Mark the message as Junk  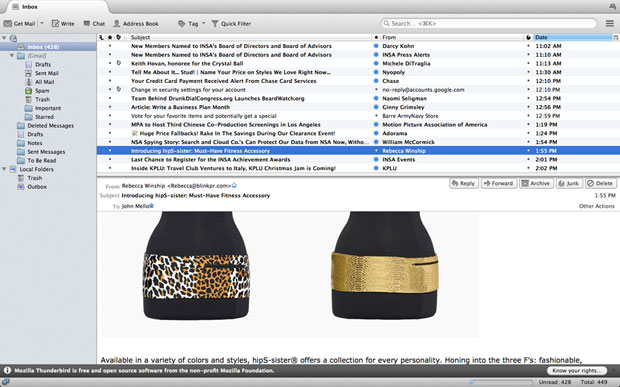click(x=569, y=183)
